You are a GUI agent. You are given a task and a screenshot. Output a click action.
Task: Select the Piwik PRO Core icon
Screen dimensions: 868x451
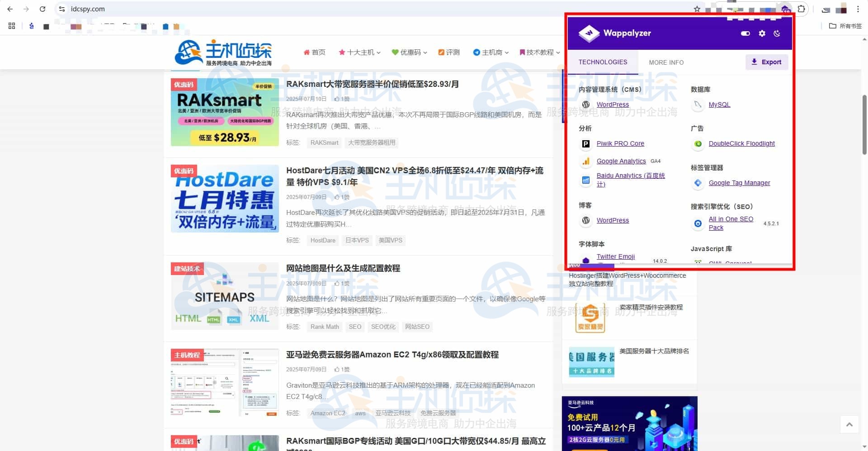[586, 143]
